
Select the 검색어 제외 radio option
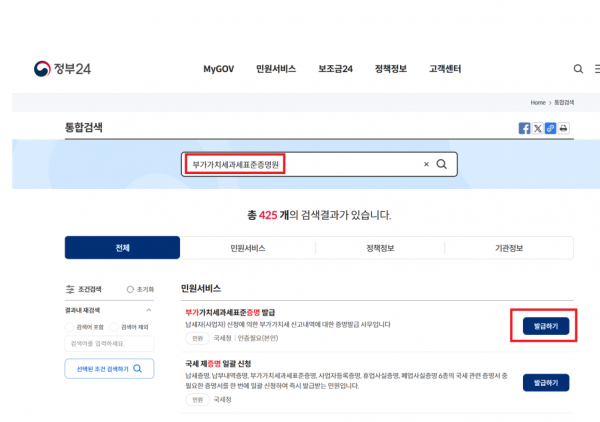click(x=114, y=327)
